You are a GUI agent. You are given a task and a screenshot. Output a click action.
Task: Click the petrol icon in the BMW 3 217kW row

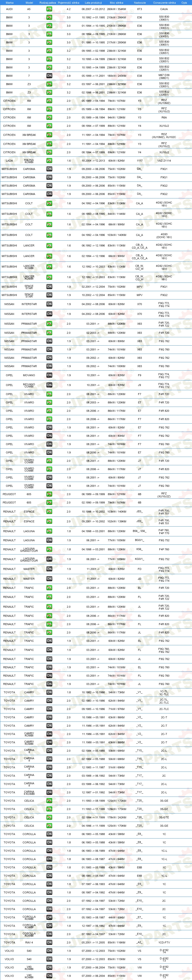(x=49, y=43)
